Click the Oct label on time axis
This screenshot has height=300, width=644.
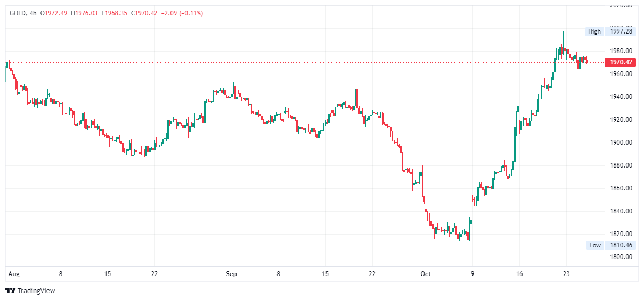[x=425, y=274]
